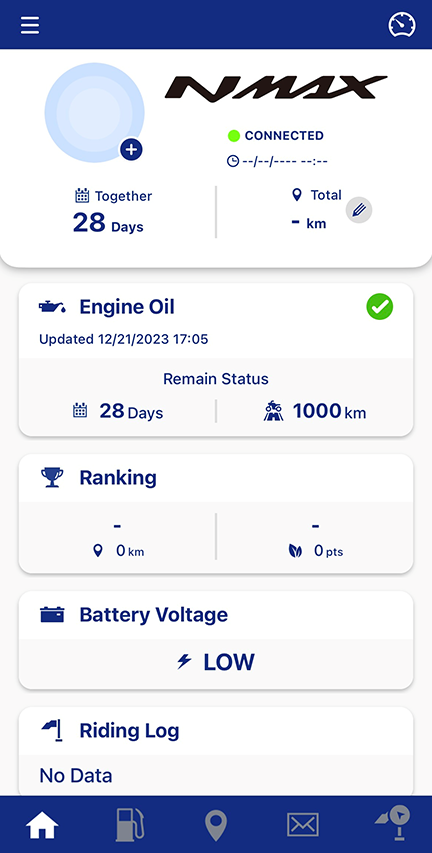Open the location pin tab
Viewport: 432px width, 853px height.
(x=216, y=825)
